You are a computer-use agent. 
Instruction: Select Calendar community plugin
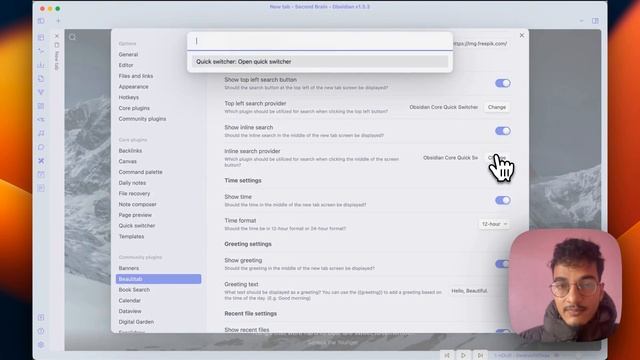click(129, 300)
